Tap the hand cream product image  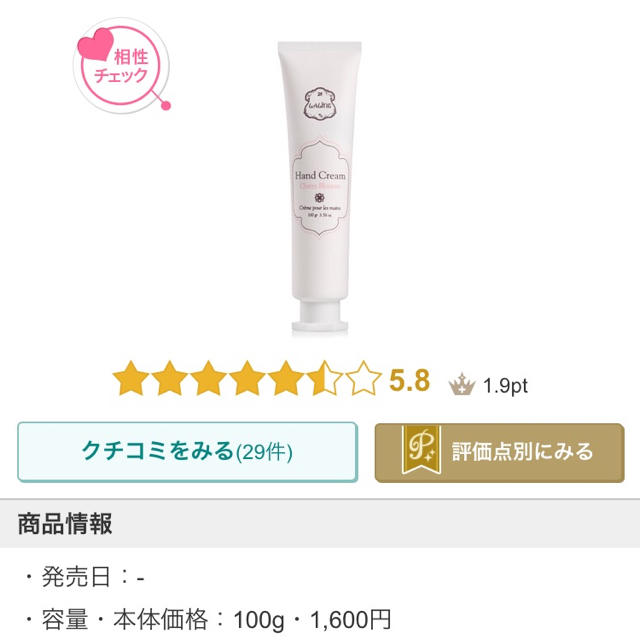(320, 188)
